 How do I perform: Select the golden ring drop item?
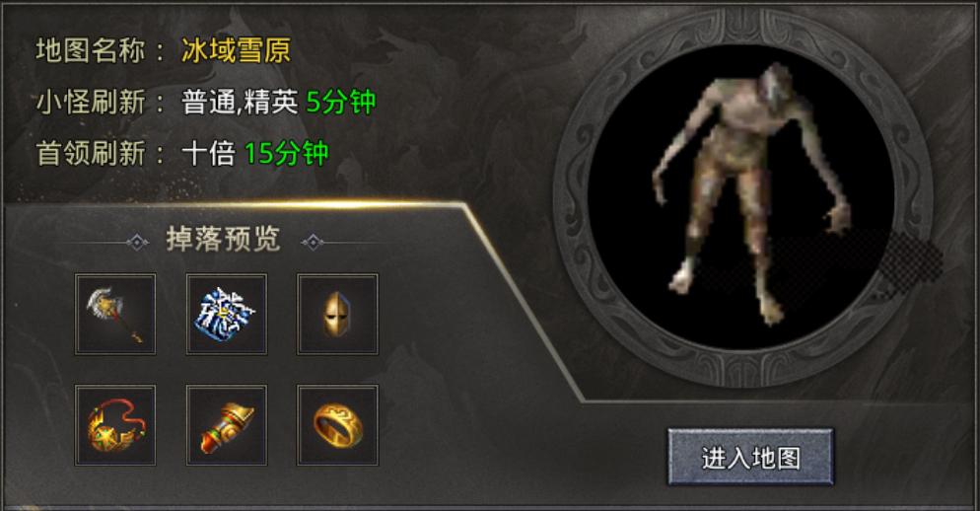(x=337, y=425)
